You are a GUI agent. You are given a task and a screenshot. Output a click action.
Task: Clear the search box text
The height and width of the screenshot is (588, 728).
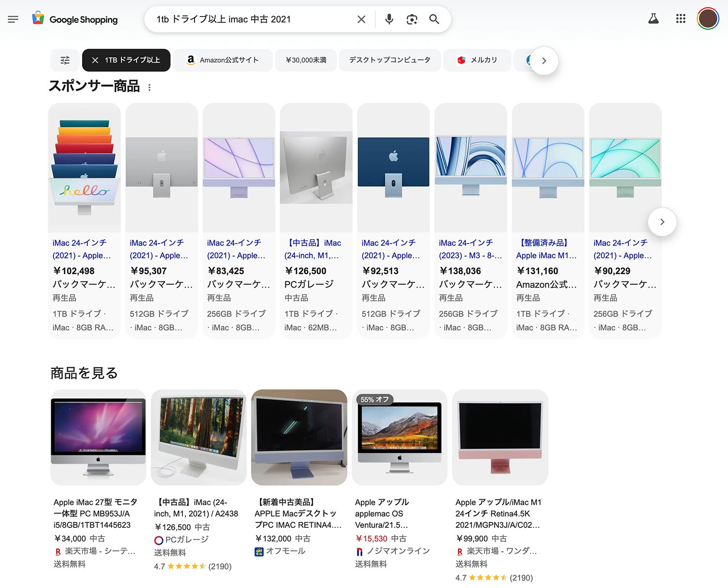click(361, 19)
